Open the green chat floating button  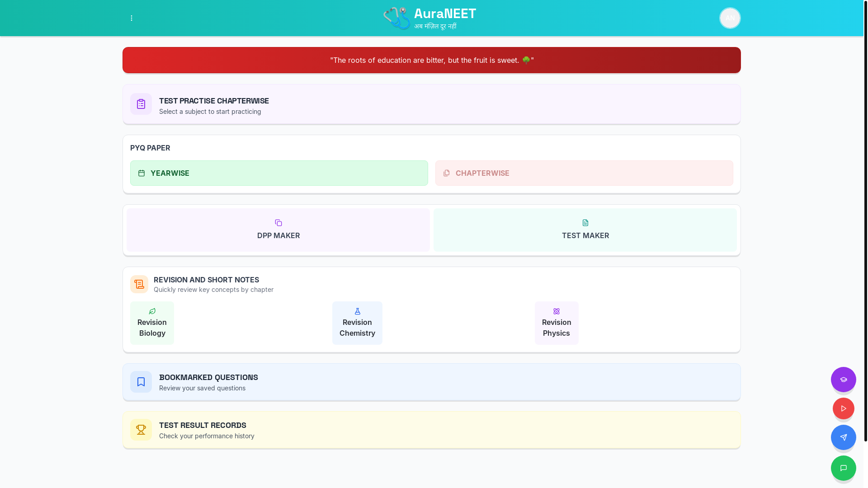(x=844, y=468)
